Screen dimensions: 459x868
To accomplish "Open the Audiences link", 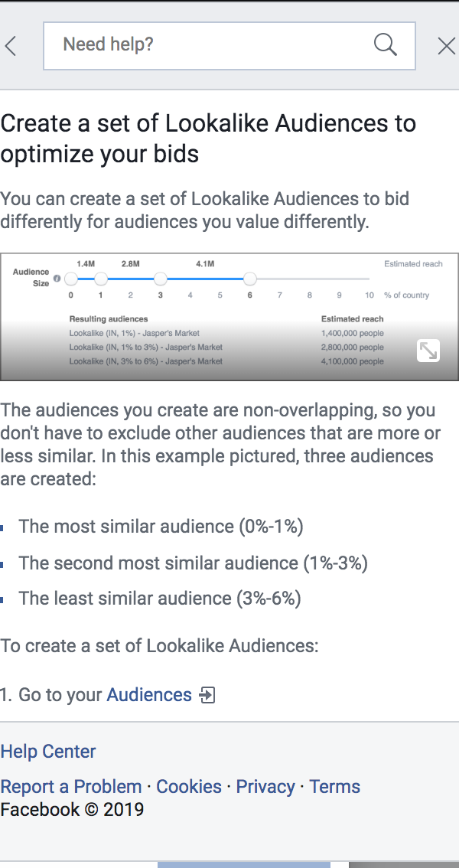I will [x=149, y=694].
